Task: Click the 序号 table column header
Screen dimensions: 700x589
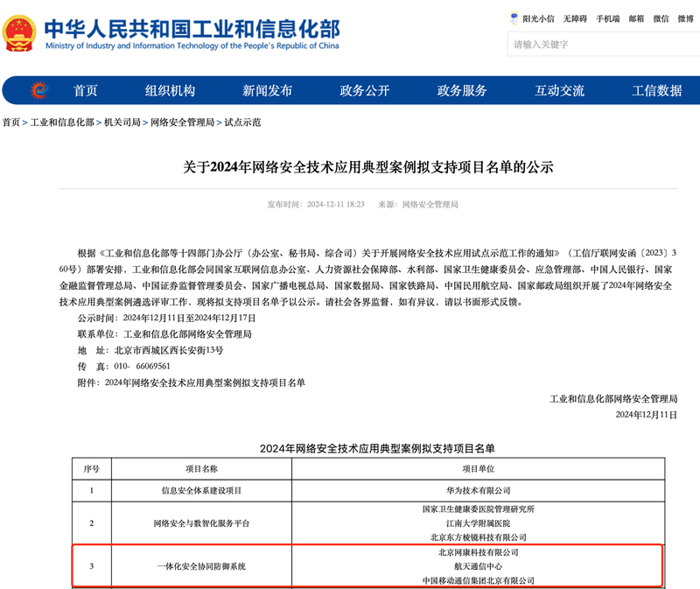Action: 92,469
